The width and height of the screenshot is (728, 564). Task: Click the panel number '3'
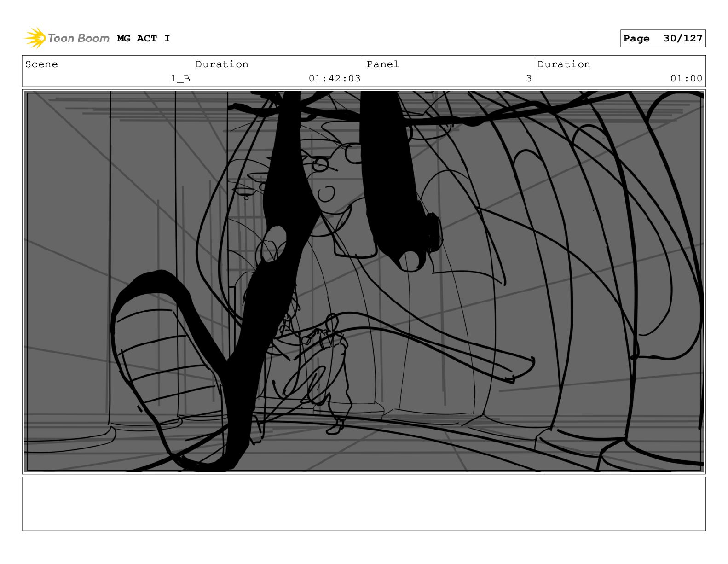point(529,79)
